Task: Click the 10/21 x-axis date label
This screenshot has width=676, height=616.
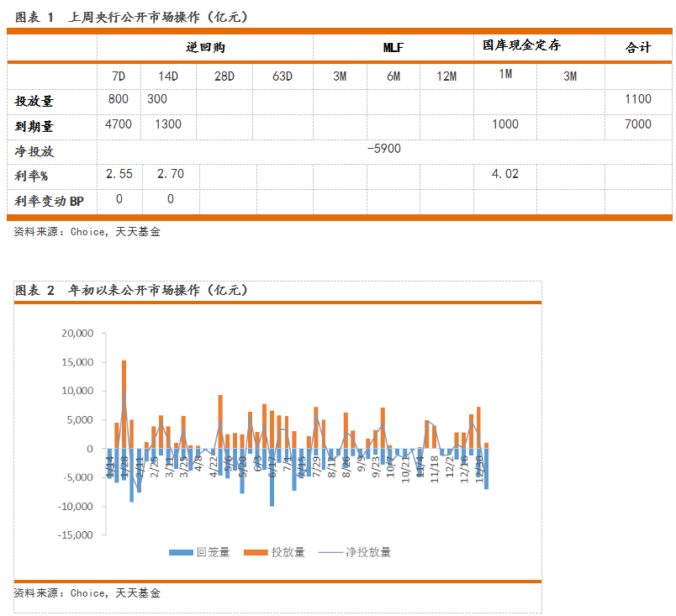Action: 405,470
